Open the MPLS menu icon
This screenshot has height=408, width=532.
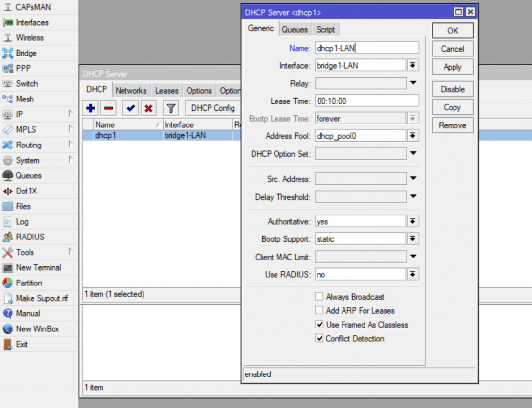tap(8, 129)
